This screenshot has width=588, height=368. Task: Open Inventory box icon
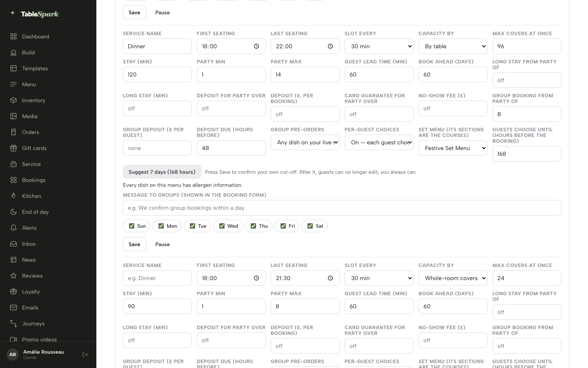pyautogui.click(x=14, y=100)
